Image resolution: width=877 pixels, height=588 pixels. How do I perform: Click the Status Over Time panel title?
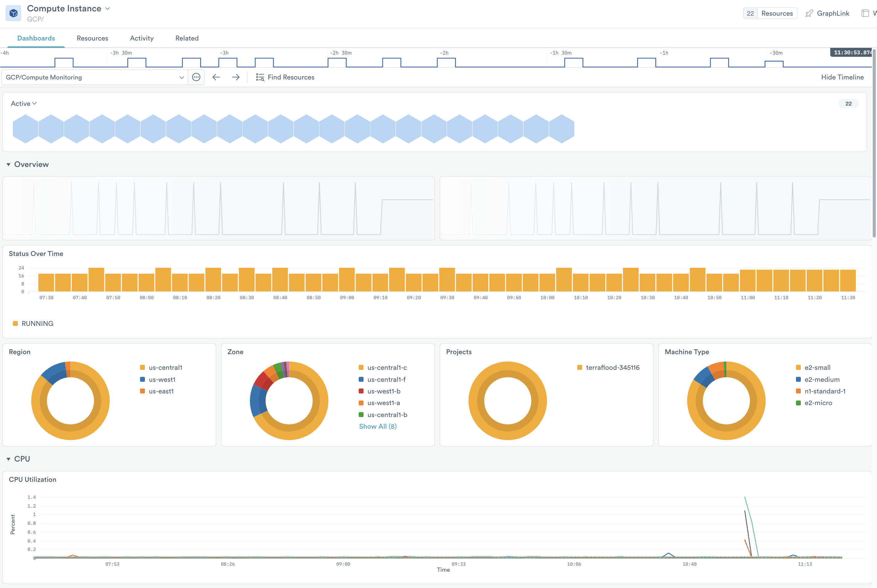click(x=36, y=254)
